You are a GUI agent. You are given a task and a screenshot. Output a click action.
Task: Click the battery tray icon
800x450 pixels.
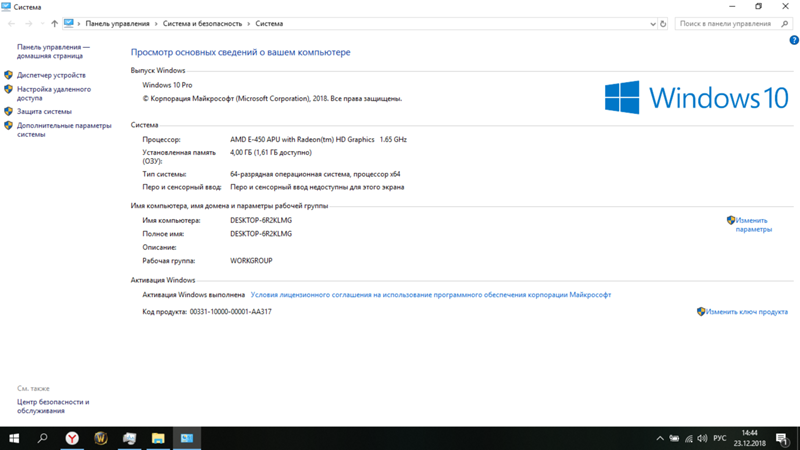point(674,438)
